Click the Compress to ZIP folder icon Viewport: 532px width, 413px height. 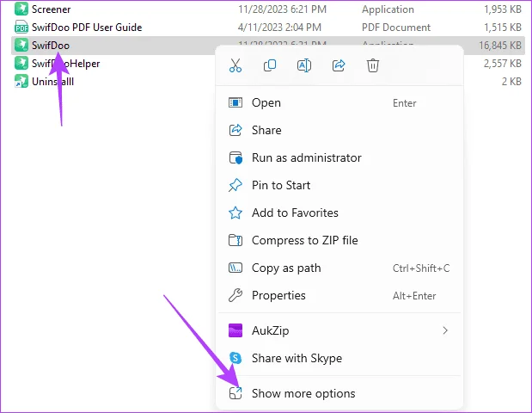pos(235,240)
